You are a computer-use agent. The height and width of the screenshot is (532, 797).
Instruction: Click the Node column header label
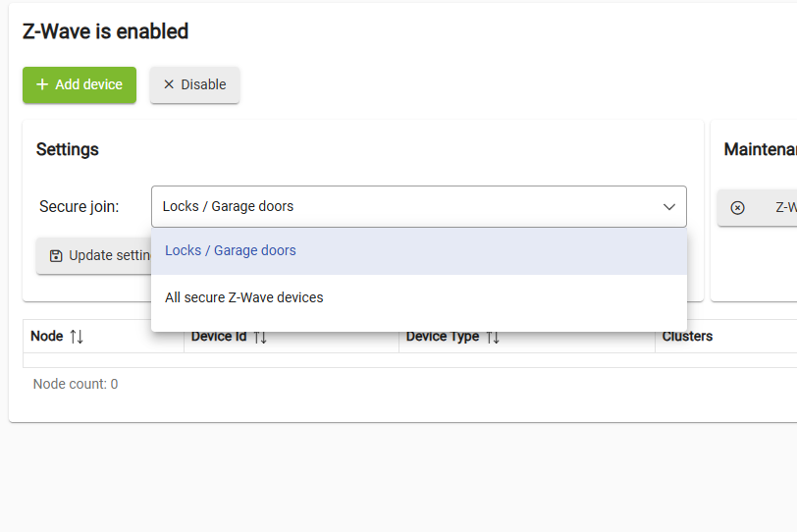point(47,337)
